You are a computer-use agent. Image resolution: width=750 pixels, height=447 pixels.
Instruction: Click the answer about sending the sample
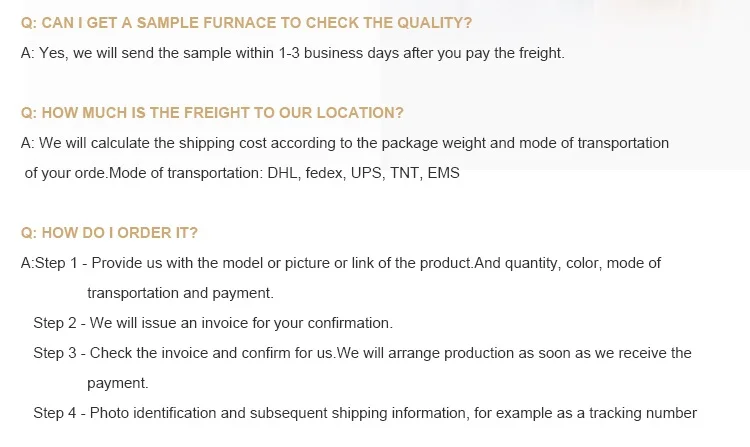[x=292, y=53]
